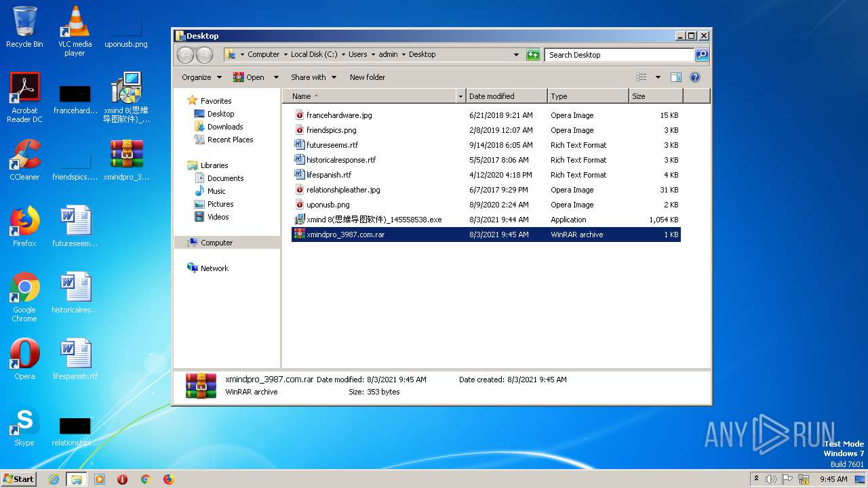Open Name column filter dropdown
This screenshot has height=488, width=868.
coord(461,96)
